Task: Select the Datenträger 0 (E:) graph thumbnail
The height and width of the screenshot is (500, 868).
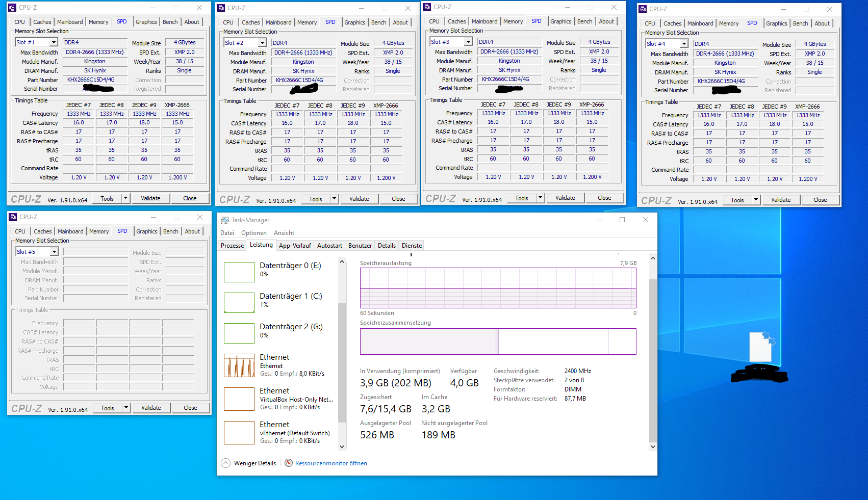Action: click(239, 272)
